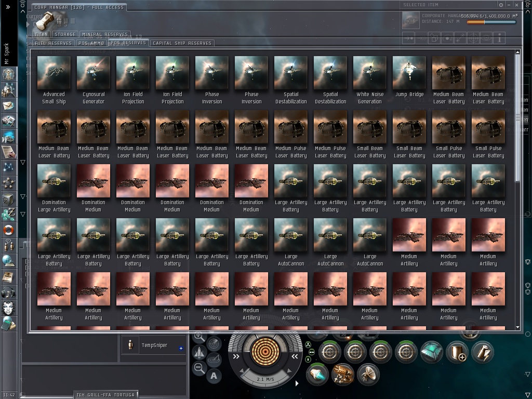Switch to POS AMMO tab
532x399 pixels.
click(x=91, y=43)
